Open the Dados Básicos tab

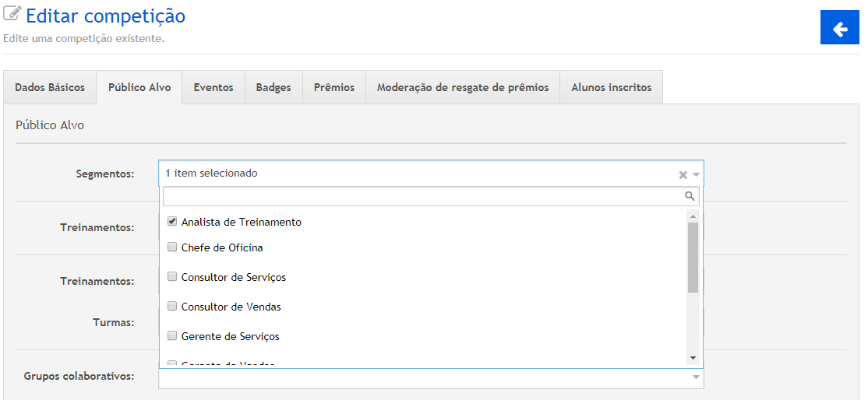pos(50,87)
